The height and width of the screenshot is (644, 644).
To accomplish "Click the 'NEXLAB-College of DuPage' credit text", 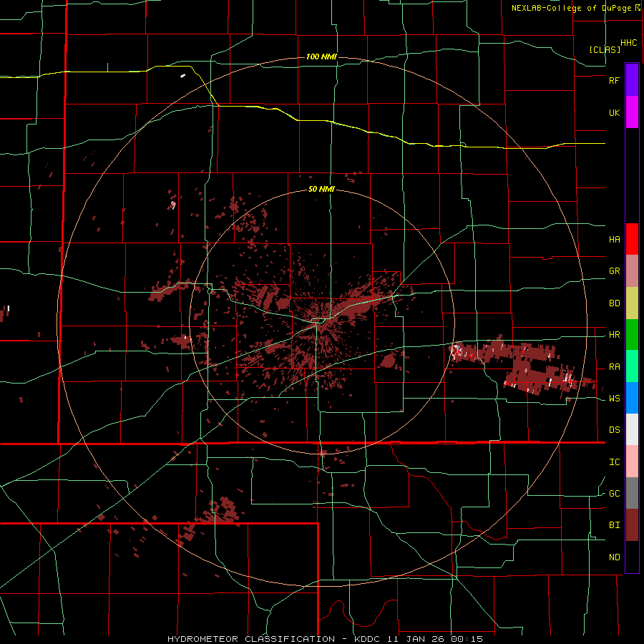I will [x=571, y=8].
